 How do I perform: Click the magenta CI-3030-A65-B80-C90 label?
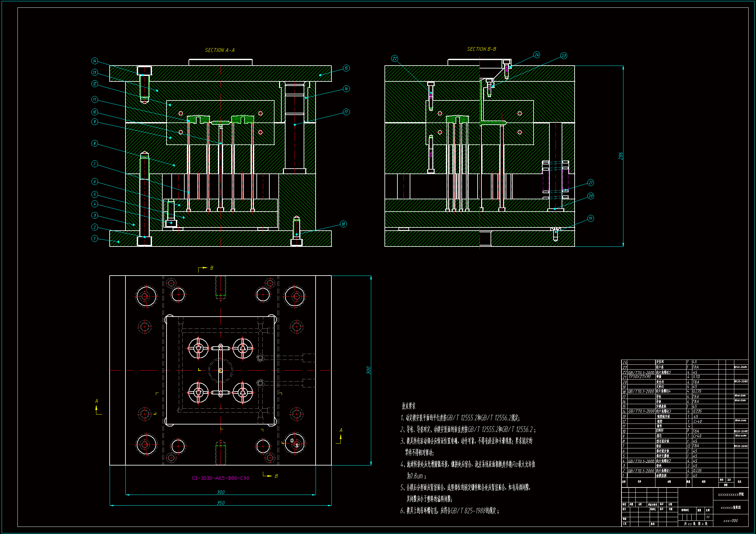pos(220,478)
